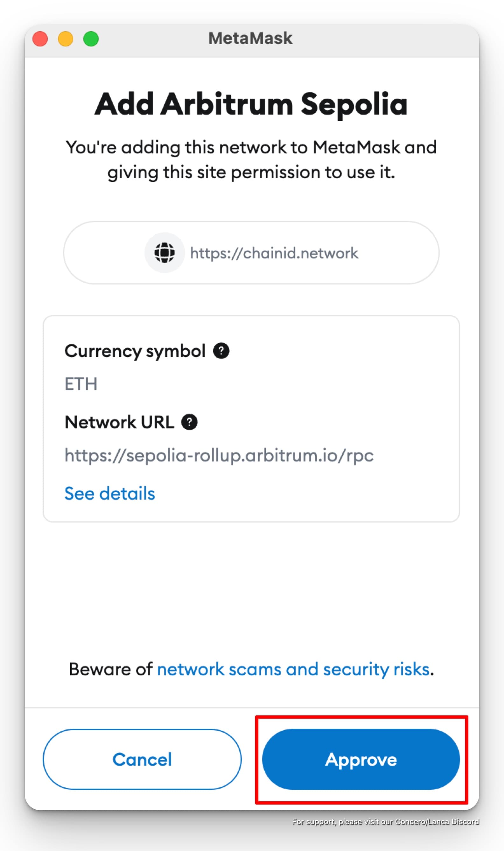This screenshot has height=851, width=504.
Task: Click the sepolia-rollup.arbitrum.io/rpc URL text
Action: tap(219, 455)
